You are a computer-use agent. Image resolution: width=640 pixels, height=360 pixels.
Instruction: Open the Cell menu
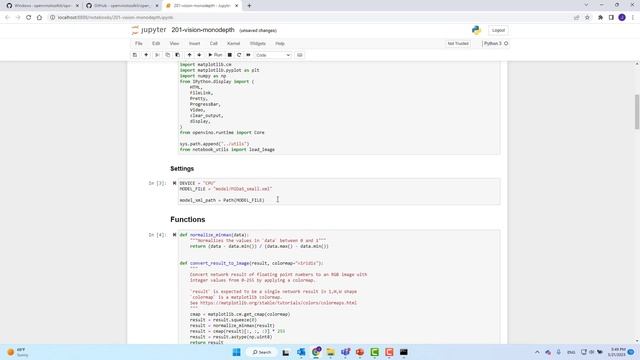[x=213, y=43]
